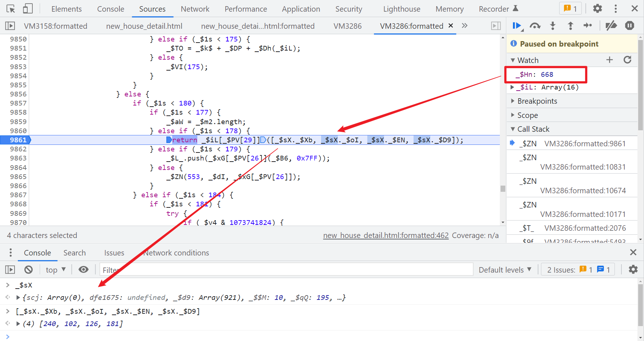Step out of current function
Image resolution: width=644 pixels, height=341 pixels.
point(570,26)
